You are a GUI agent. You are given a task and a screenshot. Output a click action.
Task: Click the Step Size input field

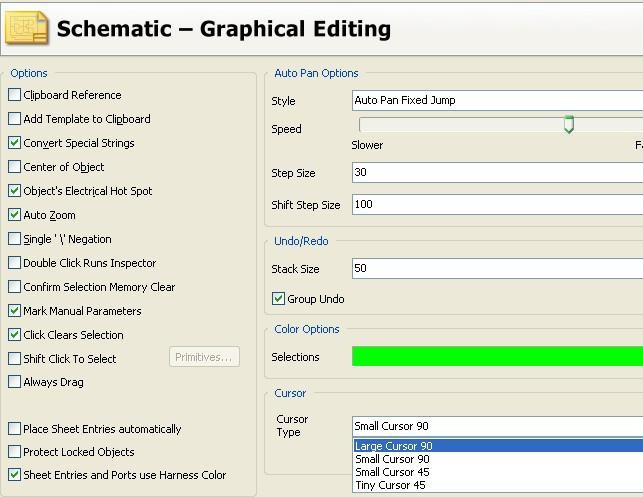pos(497,173)
